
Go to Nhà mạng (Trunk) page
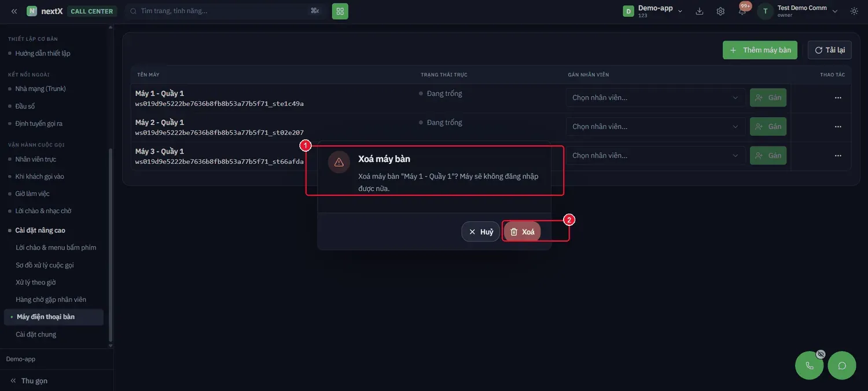tap(41, 89)
